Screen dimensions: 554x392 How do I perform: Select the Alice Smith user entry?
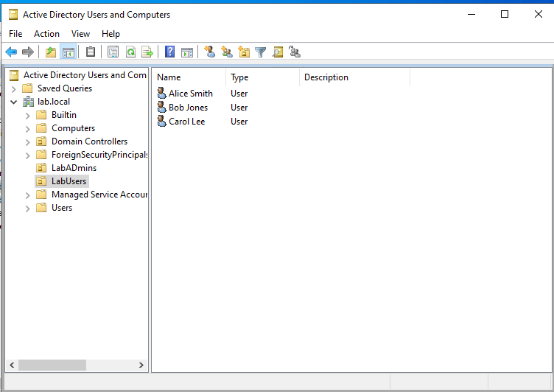190,94
